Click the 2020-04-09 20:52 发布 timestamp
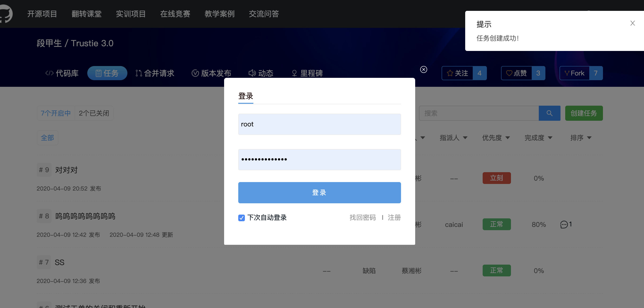Image resolution: width=644 pixels, height=308 pixels. click(69, 188)
